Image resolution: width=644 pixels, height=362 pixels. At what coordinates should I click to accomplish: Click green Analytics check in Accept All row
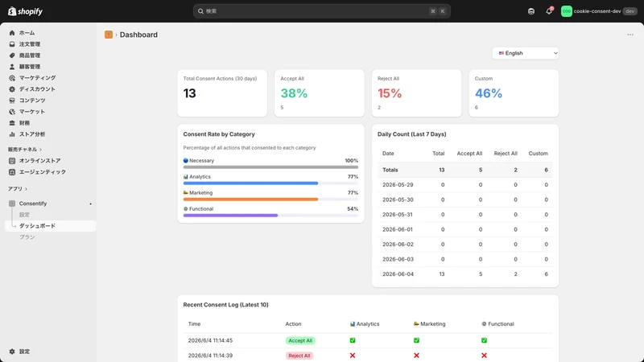[x=353, y=340]
